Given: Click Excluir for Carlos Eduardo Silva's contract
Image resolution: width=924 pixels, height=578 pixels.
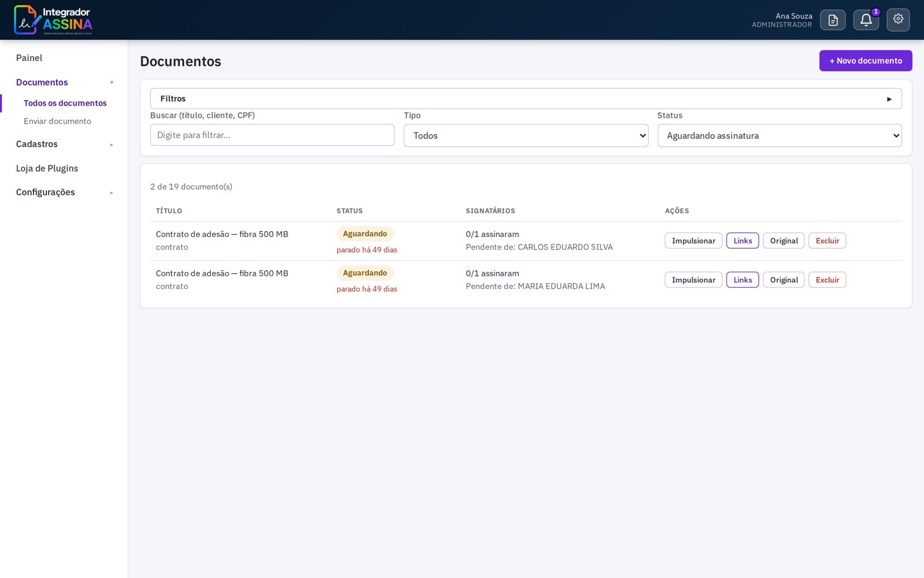Looking at the screenshot, I should 827,240.
